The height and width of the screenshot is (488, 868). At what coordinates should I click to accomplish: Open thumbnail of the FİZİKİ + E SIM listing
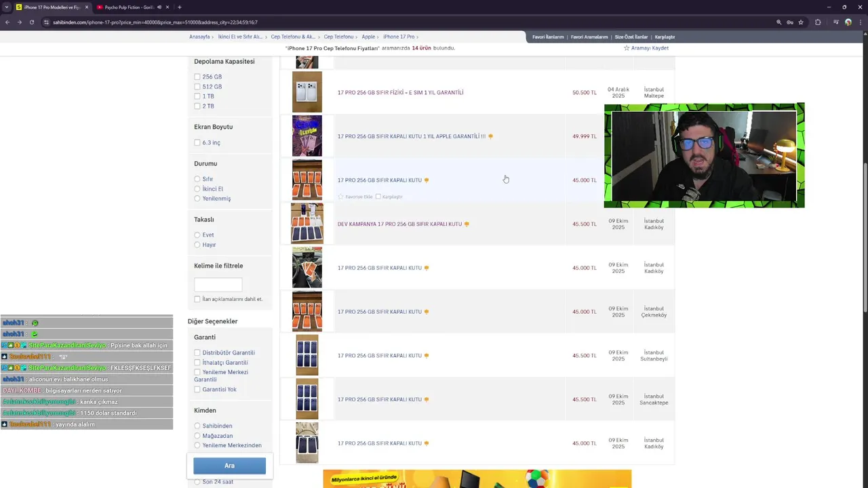tap(307, 92)
